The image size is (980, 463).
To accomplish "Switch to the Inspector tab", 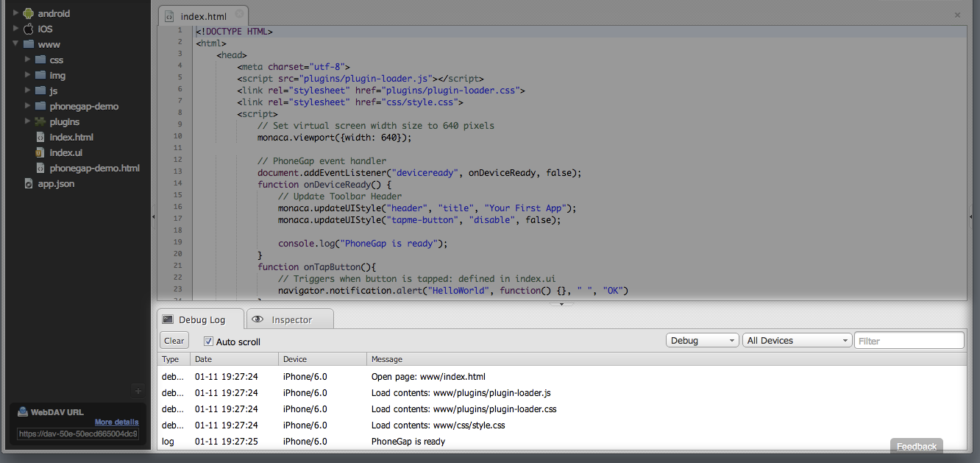I will point(291,319).
